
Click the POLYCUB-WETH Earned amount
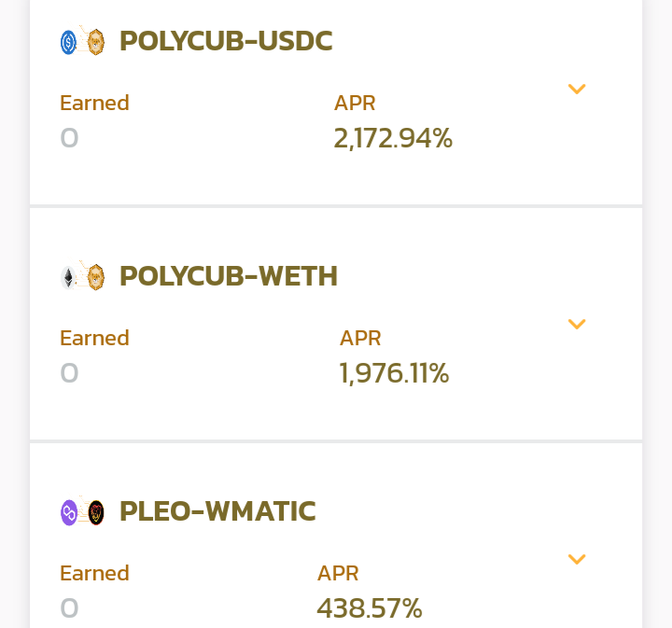(x=69, y=373)
